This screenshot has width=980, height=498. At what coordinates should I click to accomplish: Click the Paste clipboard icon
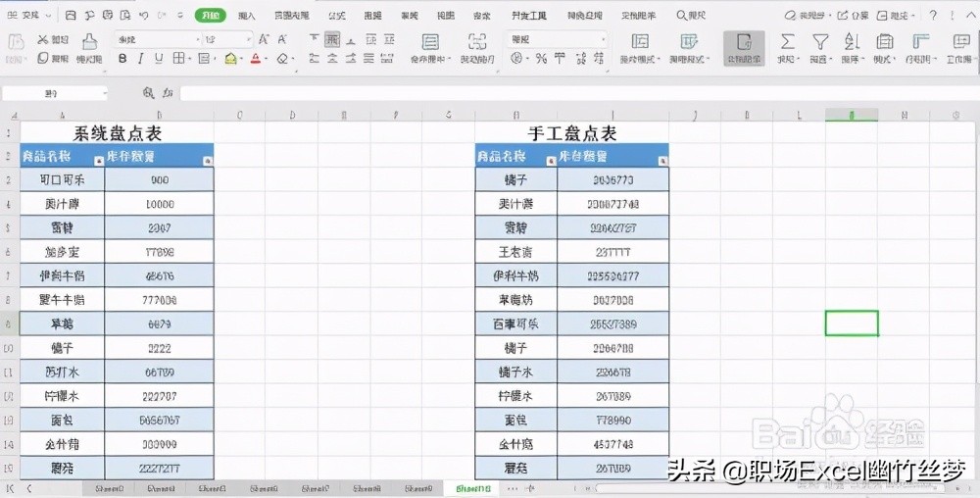(x=16, y=42)
